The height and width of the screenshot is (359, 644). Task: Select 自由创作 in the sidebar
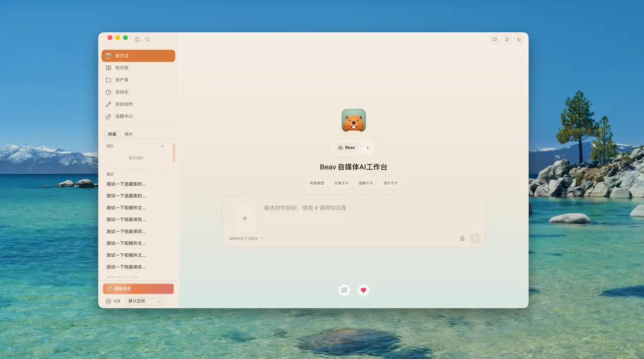click(138, 104)
